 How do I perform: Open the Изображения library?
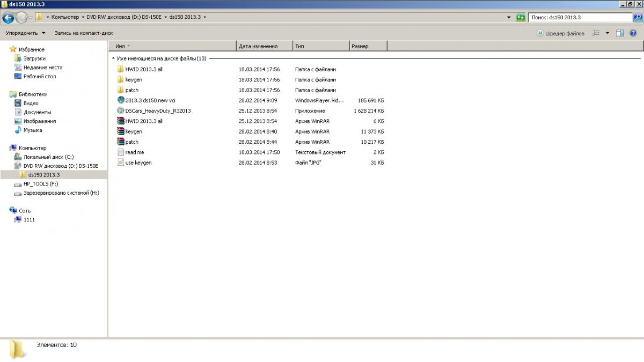pos(40,121)
